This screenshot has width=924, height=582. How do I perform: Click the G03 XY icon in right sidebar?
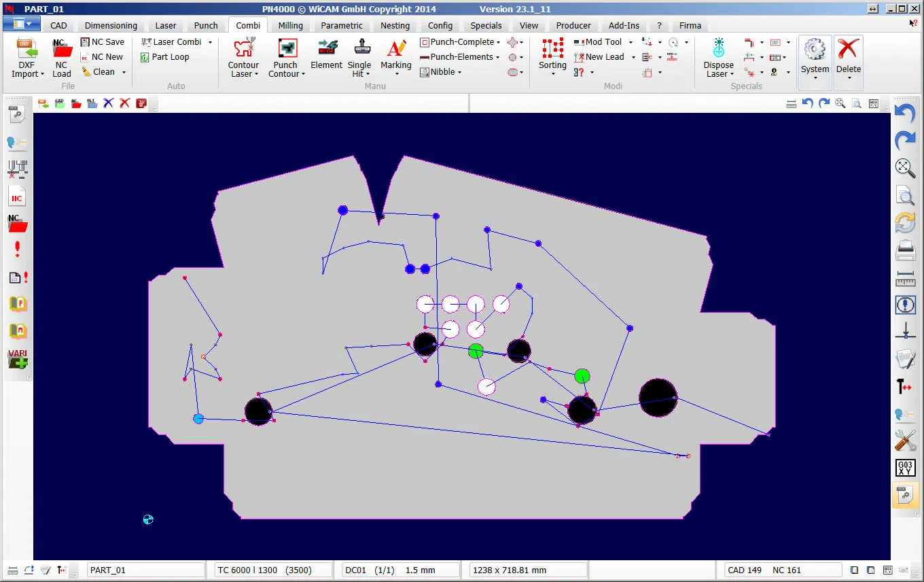(904, 468)
